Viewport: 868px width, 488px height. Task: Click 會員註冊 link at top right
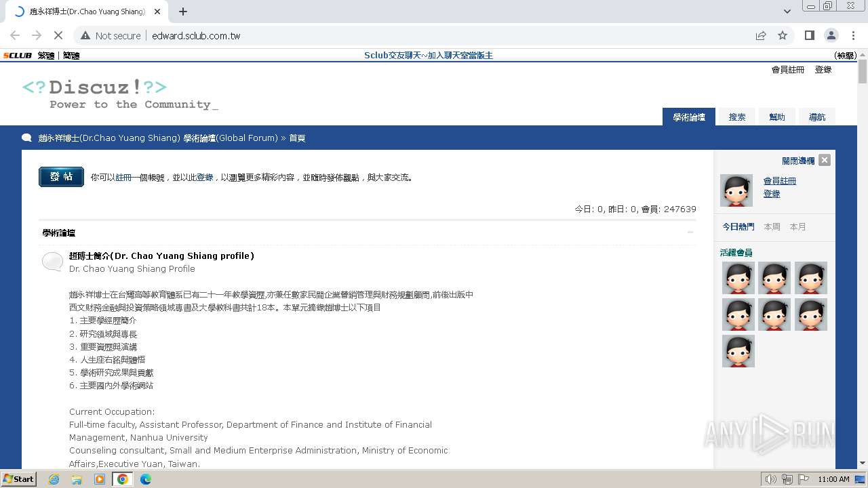(788, 70)
